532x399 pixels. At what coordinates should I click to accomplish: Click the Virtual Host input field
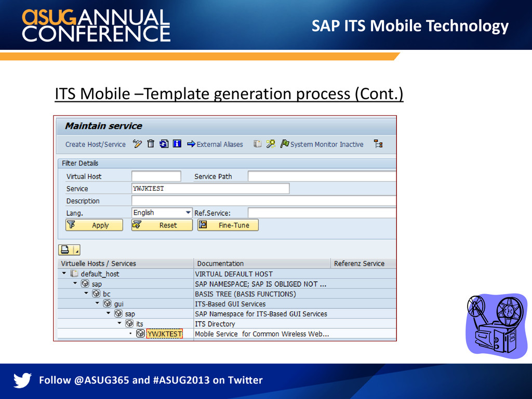(x=156, y=177)
